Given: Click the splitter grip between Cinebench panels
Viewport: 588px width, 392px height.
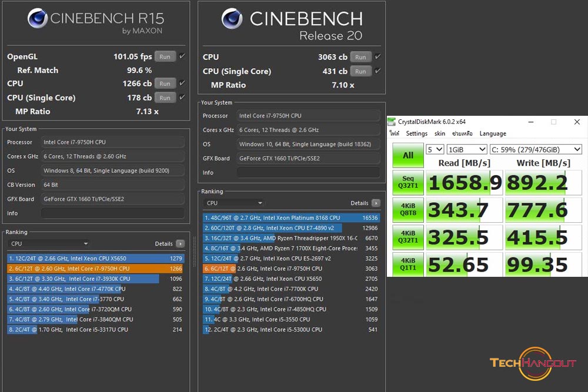Looking at the screenshot, I should click(x=194, y=252).
